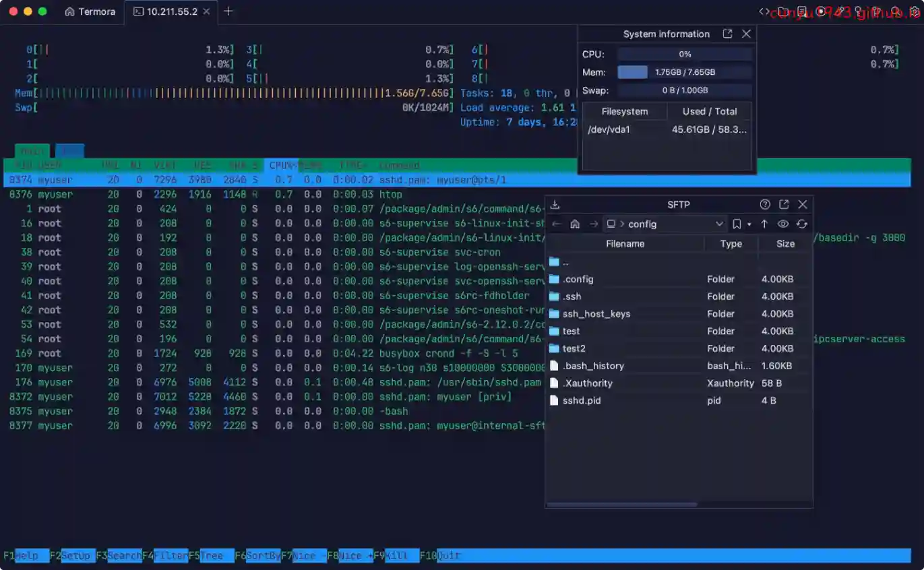Click F6 SortBy in htop footer

[x=263, y=556]
